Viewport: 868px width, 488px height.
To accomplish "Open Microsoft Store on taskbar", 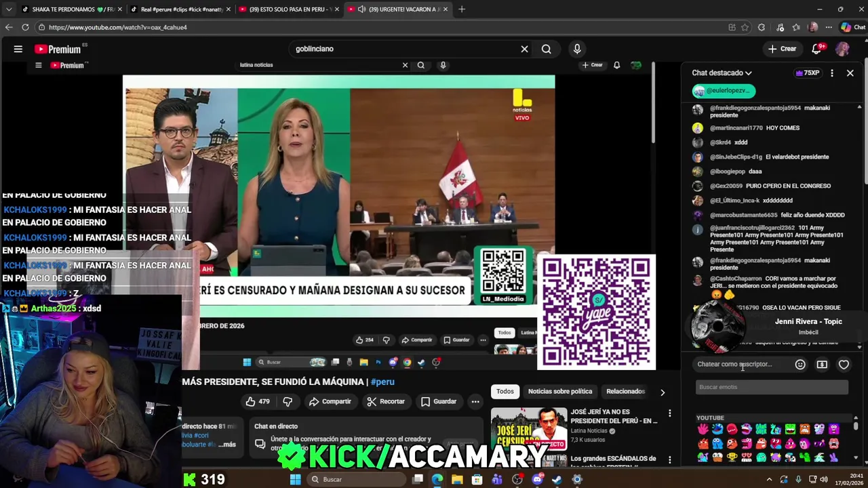I will (477, 479).
